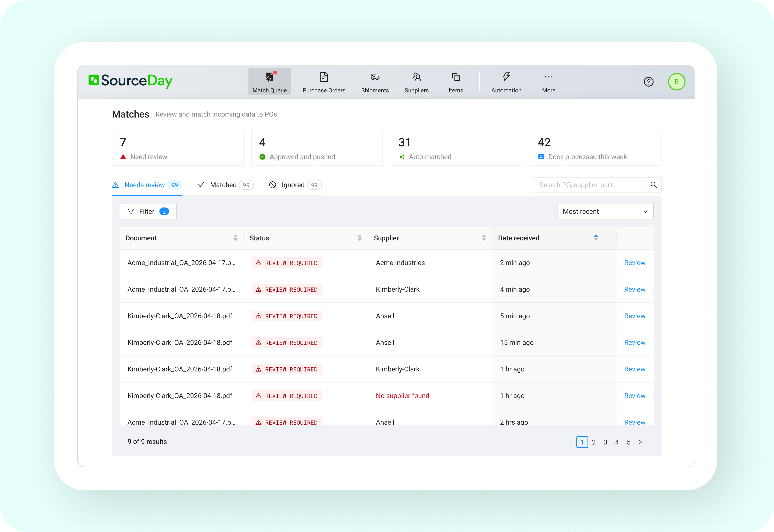Sort by the Document column arrows
The image size is (774, 532).
[235, 238]
